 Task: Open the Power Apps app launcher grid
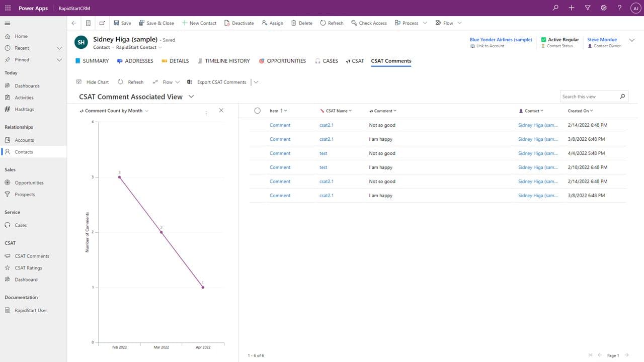8,8
